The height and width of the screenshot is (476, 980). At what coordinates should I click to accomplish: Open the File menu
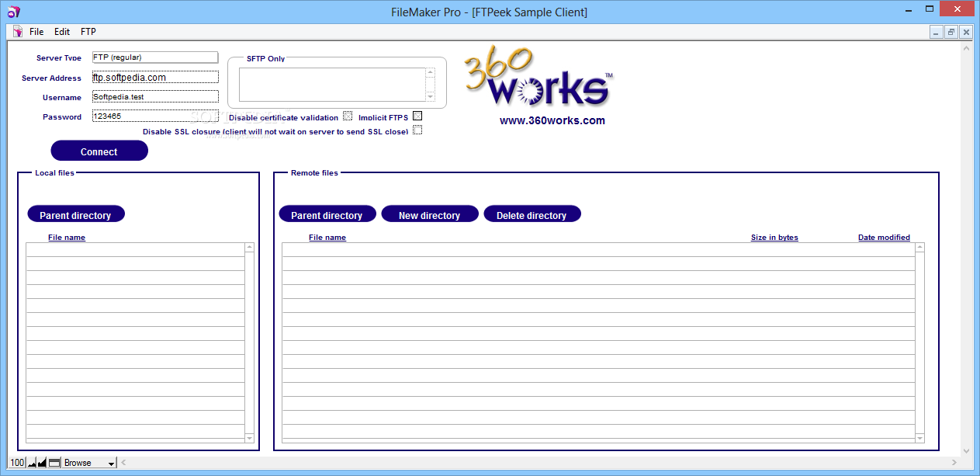(36, 32)
